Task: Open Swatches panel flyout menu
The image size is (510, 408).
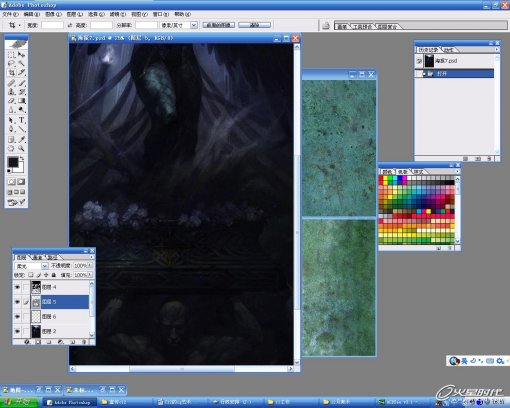Action: point(457,171)
